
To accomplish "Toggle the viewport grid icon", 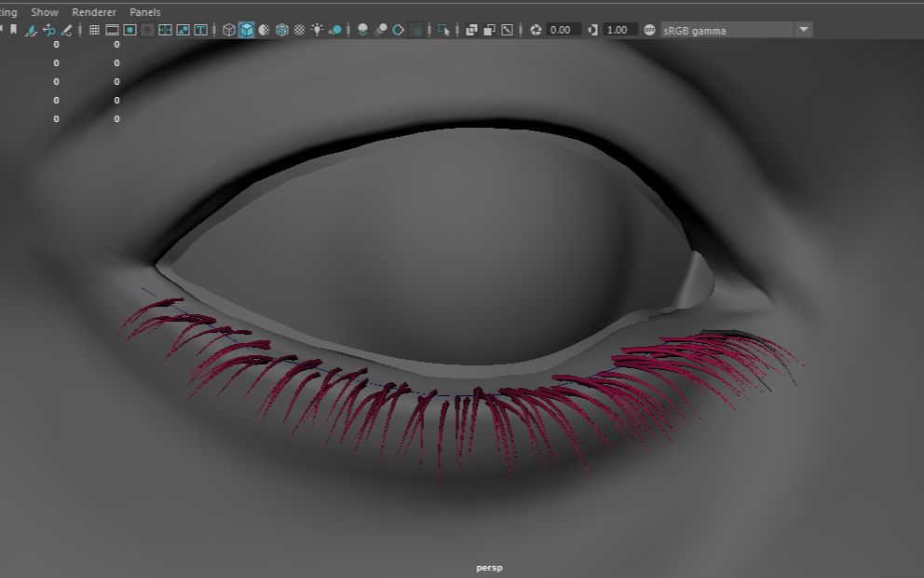I will click(94, 30).
